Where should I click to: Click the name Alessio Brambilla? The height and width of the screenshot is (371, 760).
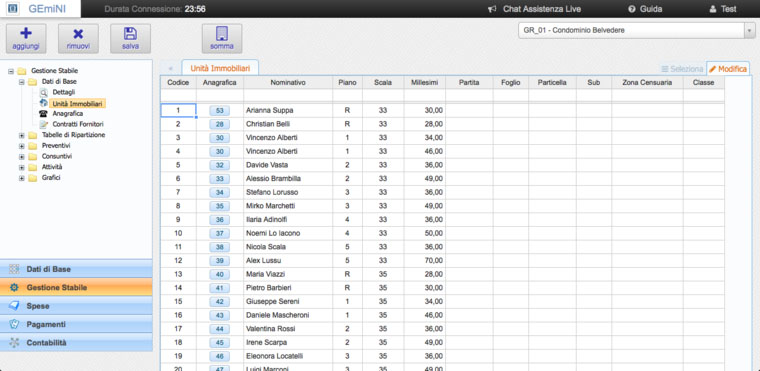click(273, 178)
